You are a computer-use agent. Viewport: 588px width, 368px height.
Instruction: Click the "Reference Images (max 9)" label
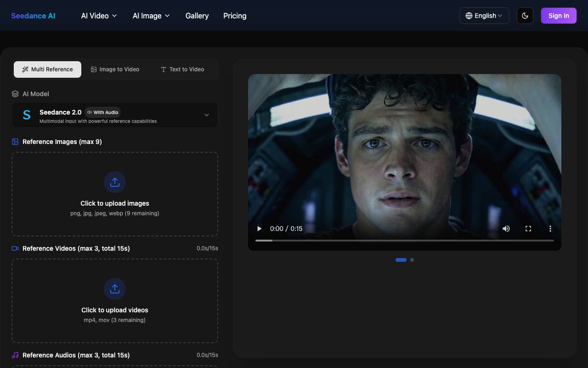pyautogui.click(x=62, y=142)
